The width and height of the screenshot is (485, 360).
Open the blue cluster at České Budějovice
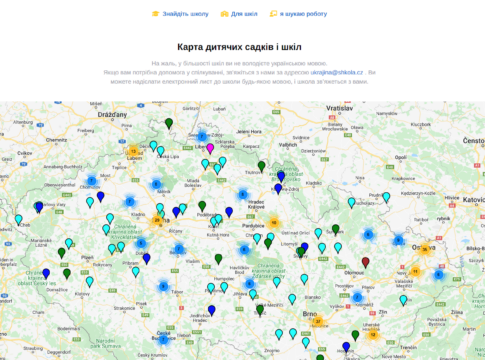click(163, 339)
